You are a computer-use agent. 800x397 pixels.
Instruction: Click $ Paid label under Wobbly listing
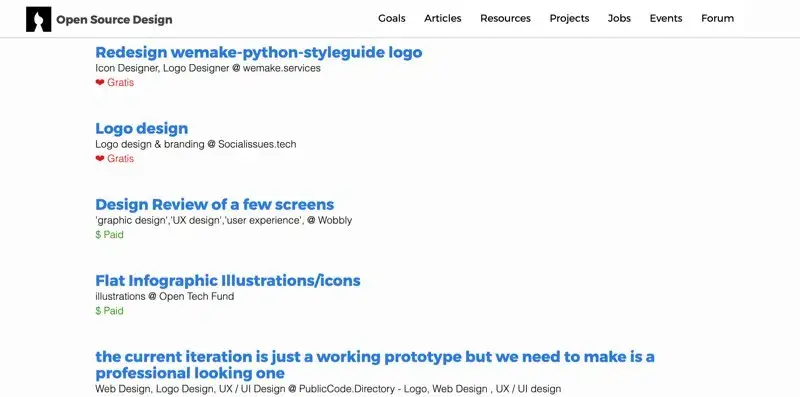point(109,235)
